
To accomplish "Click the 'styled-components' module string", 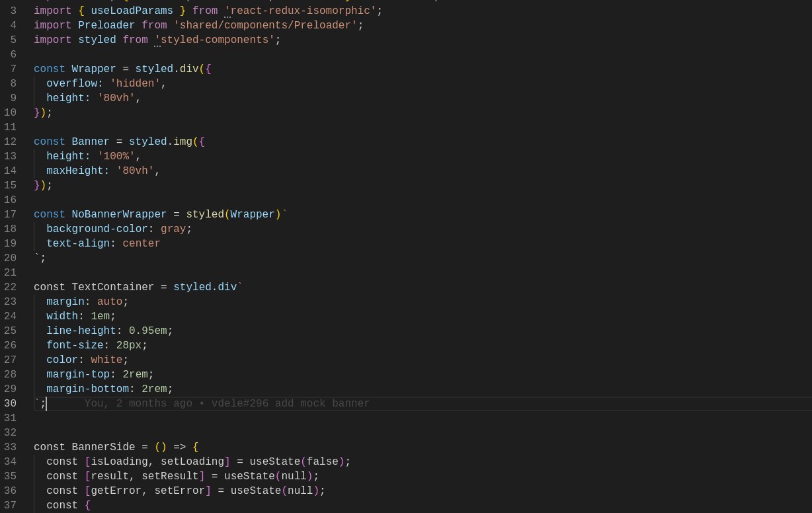I will click(214, 40).
